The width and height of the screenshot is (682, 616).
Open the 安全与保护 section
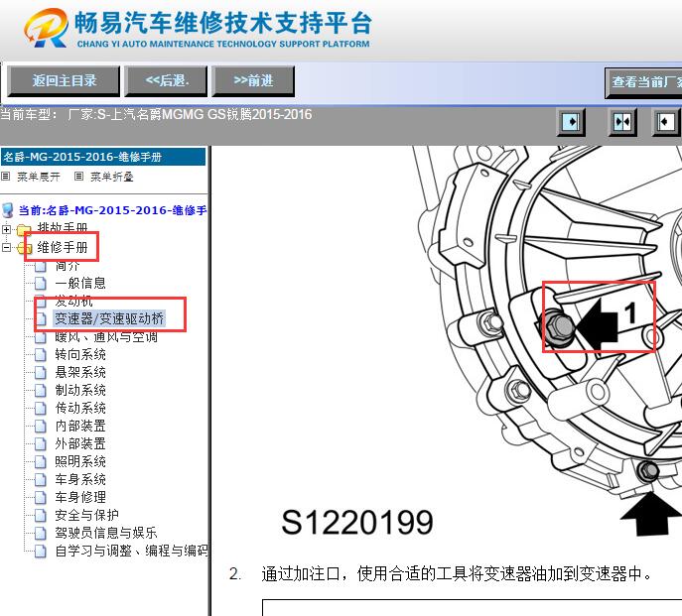[x=87, y=515]
